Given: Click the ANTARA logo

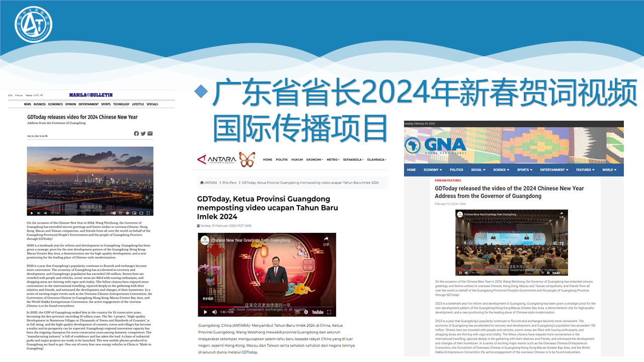Looking at the screenshot, I should (x=216, y=160).
